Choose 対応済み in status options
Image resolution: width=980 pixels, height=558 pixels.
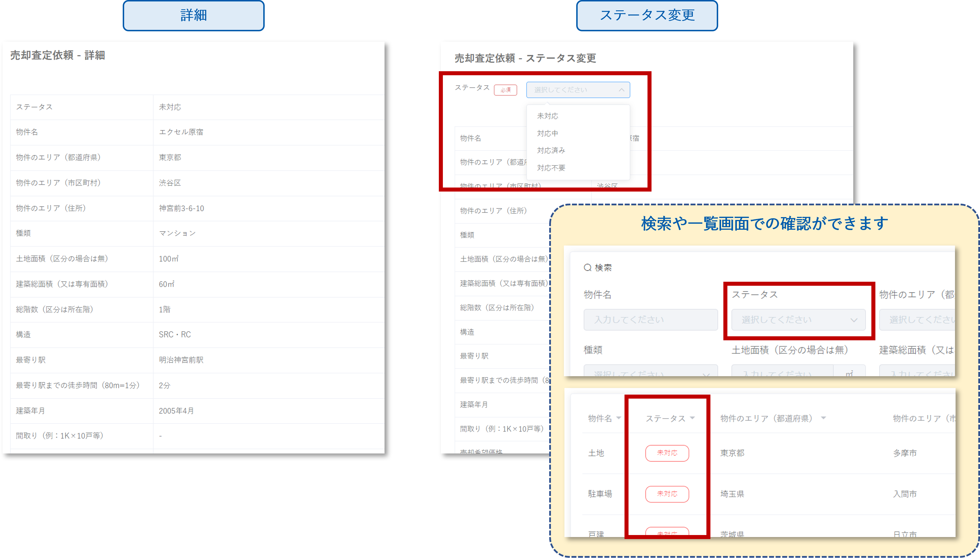coord(551,150)
